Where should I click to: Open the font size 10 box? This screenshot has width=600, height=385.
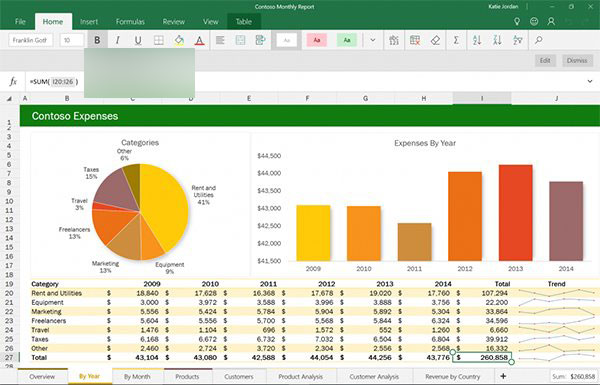[72, 40]
